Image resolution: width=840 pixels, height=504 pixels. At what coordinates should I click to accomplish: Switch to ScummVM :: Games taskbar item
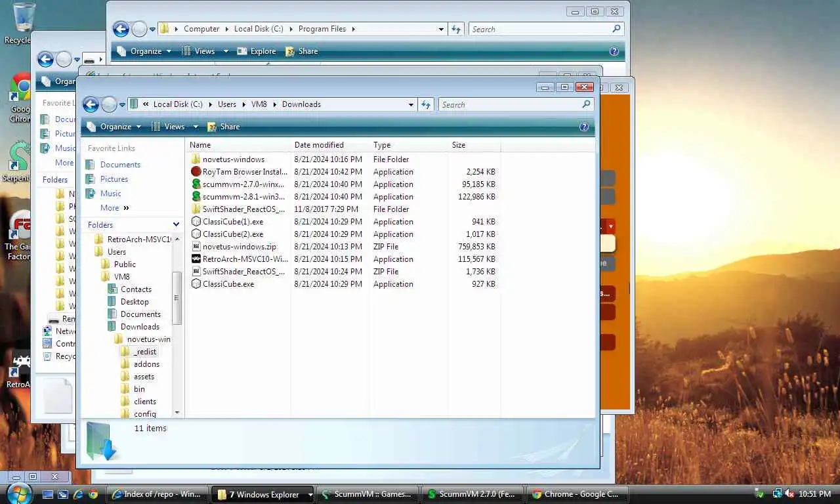tap(366, 494)
